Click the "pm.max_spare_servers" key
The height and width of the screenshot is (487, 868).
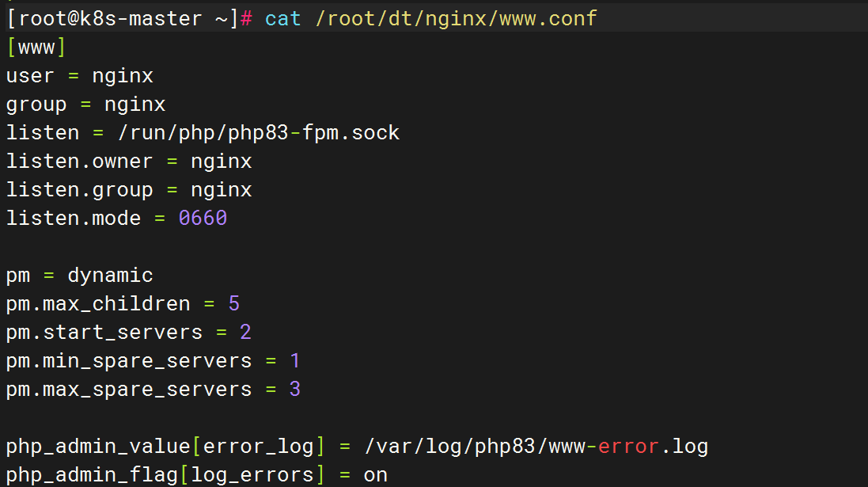coord(129,390)
